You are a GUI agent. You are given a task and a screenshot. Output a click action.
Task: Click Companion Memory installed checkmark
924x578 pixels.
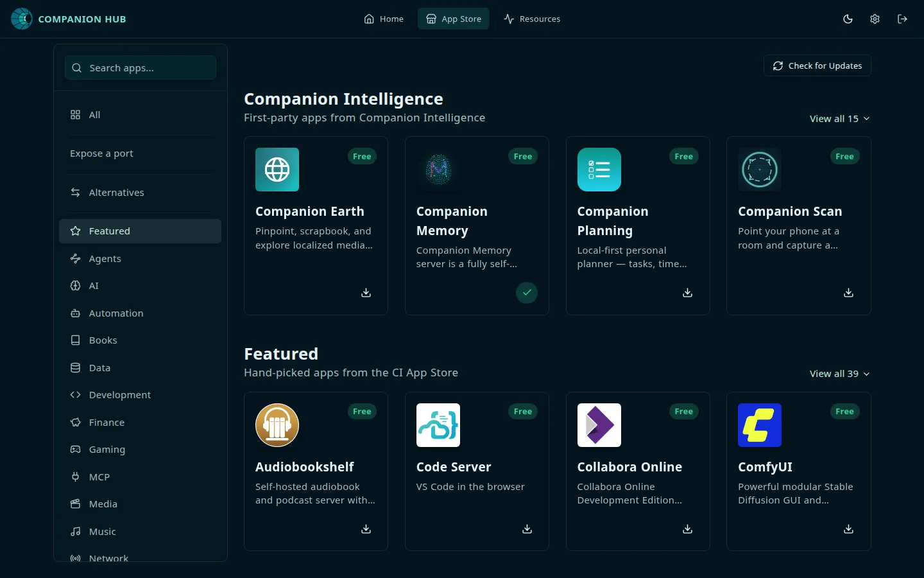point(527,293)
